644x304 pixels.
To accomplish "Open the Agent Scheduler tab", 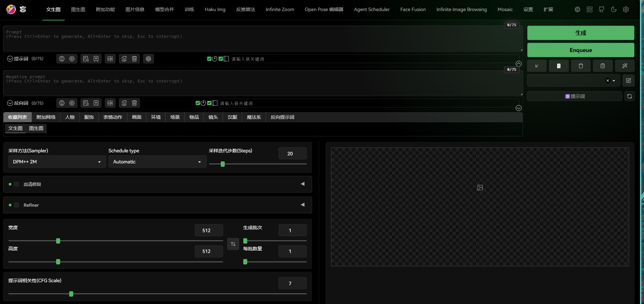I will coord(372,9).
